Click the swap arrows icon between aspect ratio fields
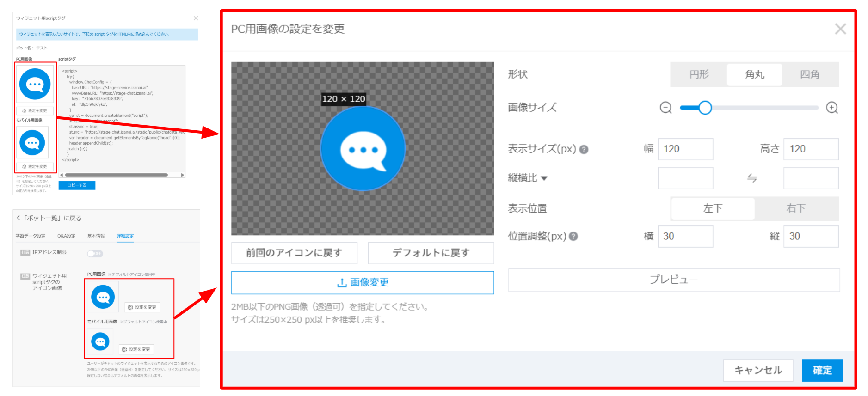The width and height of the screenshot is (868, 396). click(x=752, y=178)
